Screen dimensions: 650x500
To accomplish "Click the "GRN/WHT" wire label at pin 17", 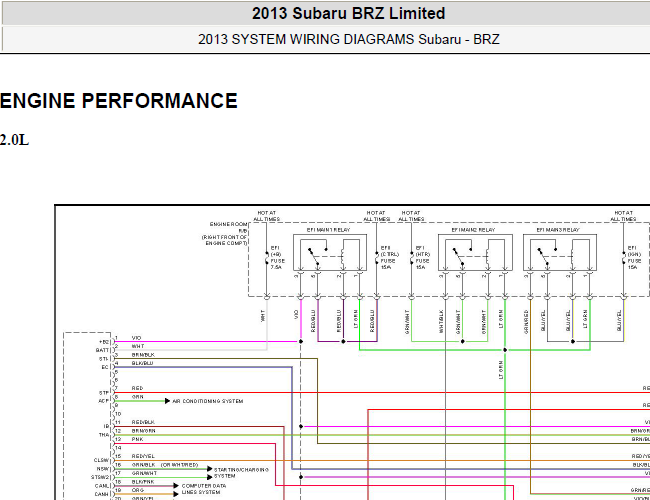I will pos(144,473).
